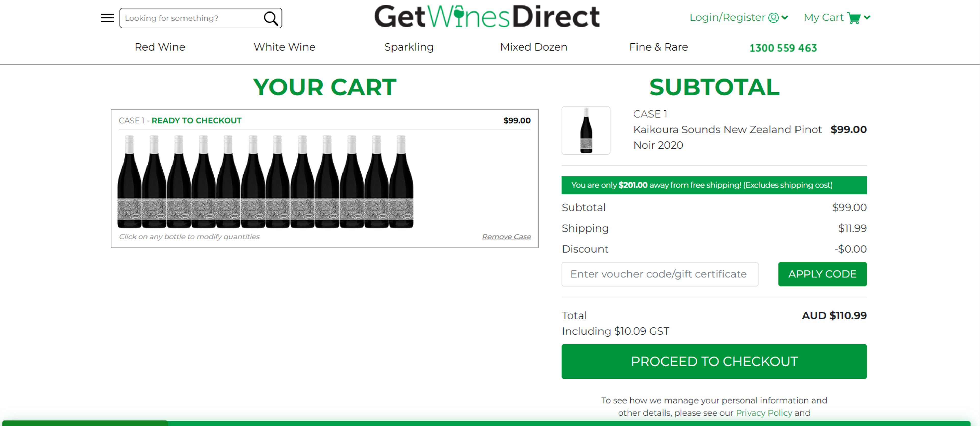Open the Privacy Policy link
This screenshot has width=980, height=426.
pos(764,413)
